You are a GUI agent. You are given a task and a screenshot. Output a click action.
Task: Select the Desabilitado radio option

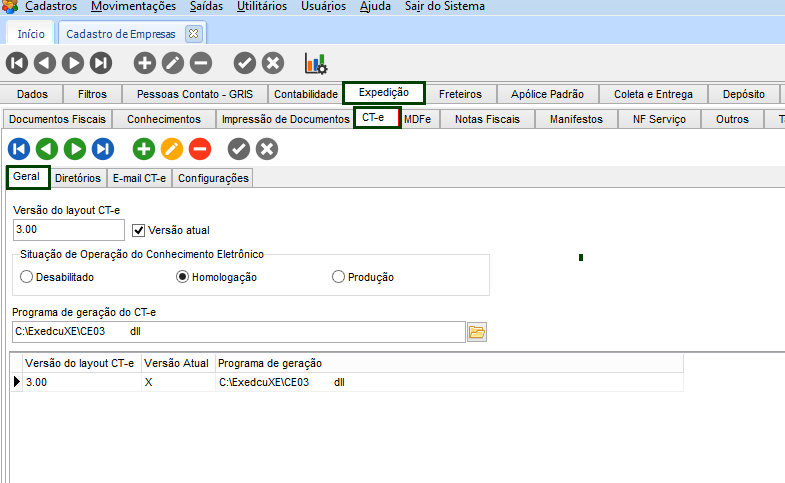(x=26, y=277)
